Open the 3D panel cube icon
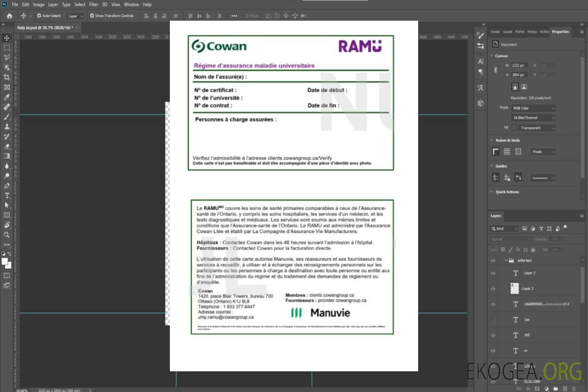This screenshot has width=588, height=392. [480, 103]
